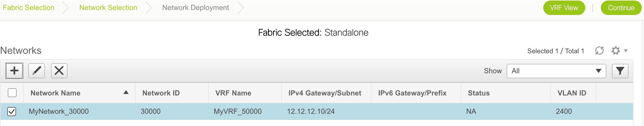Click the VRF View button
644x126 pixels.
coord(564,8)
